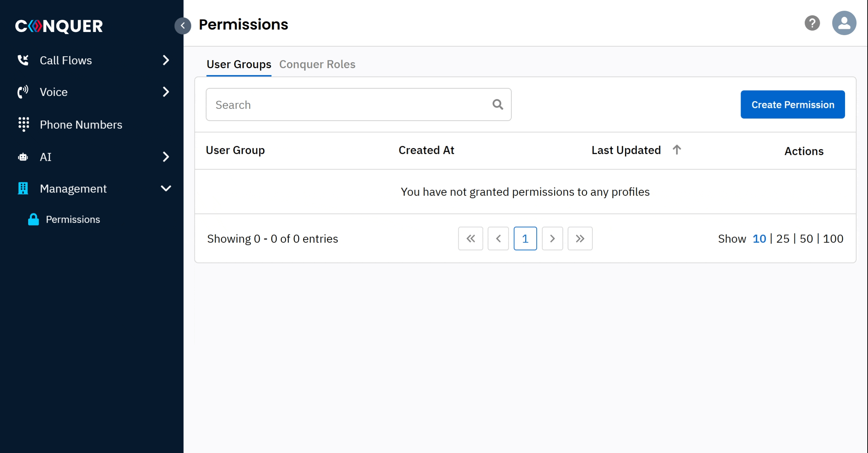Click the Actions column header
Viewport: 868px width, 453px height.
point(804,151)
